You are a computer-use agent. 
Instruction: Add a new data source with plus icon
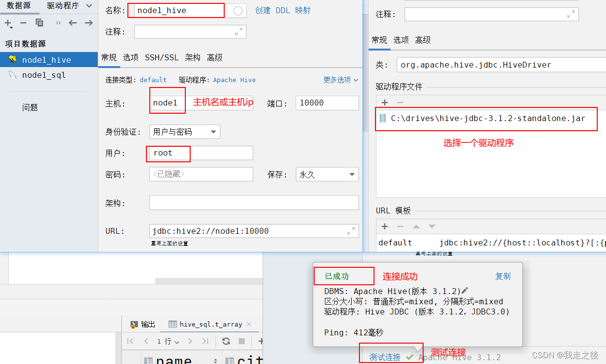[x=8, y=23]
